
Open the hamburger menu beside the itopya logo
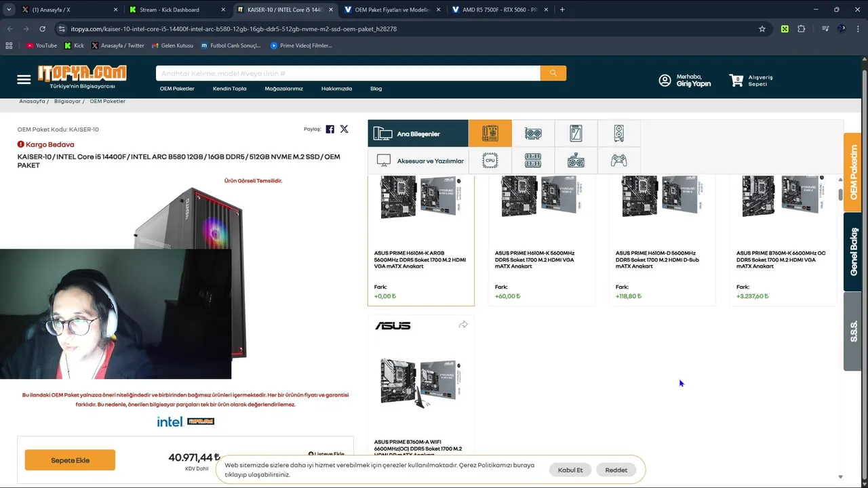(24, 79)
